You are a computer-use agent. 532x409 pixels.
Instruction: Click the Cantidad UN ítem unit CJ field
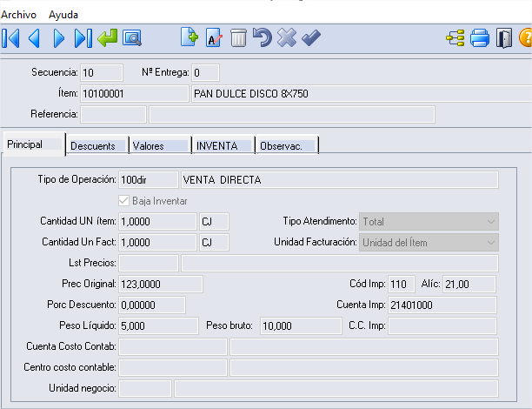214,222
